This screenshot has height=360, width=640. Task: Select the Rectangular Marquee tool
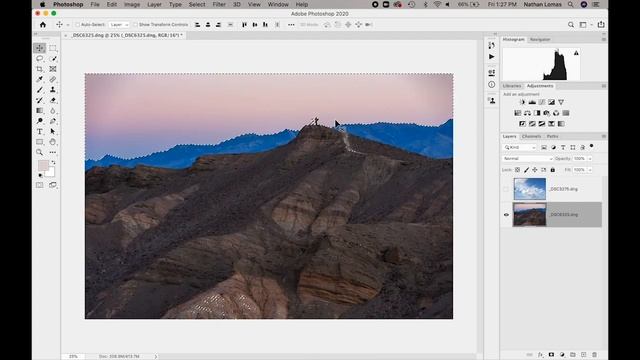click(x=53, y=48)
